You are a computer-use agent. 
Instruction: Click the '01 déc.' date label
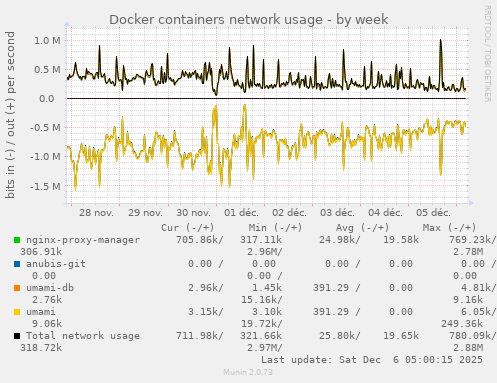241,213
